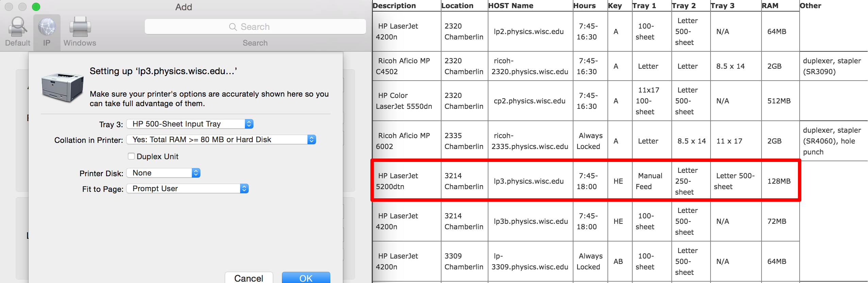Click Ricoh Aficio MP C4502 cell
This screenshot has width=868, height=283.
[407, 66]
